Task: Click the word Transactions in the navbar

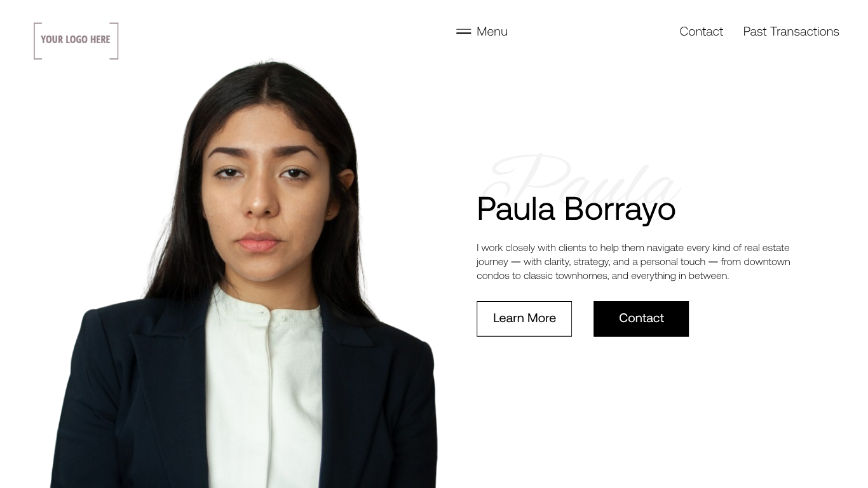Action: [x=804, y=31]
